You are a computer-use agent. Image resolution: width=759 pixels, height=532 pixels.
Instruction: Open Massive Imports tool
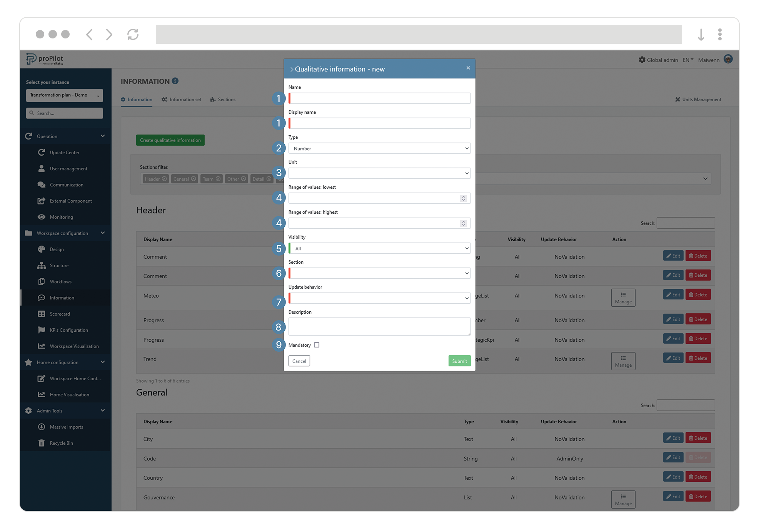click(x=66, y=427)
